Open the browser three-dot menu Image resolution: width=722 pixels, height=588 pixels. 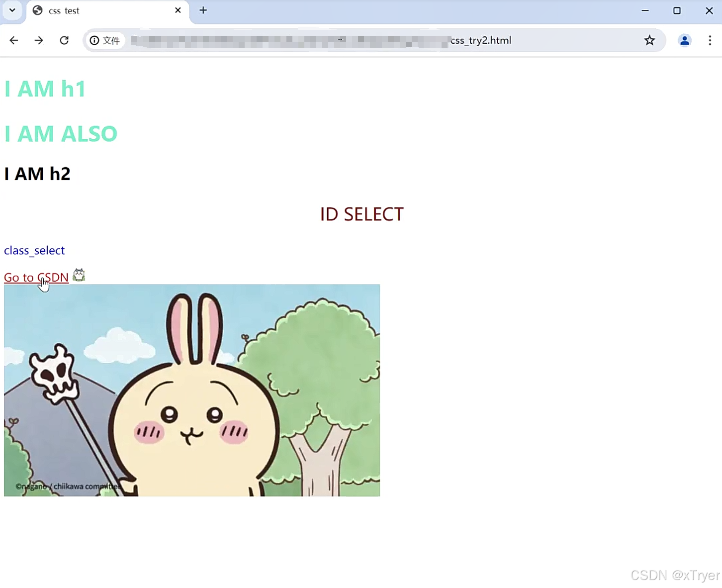[x=710, y=40]
